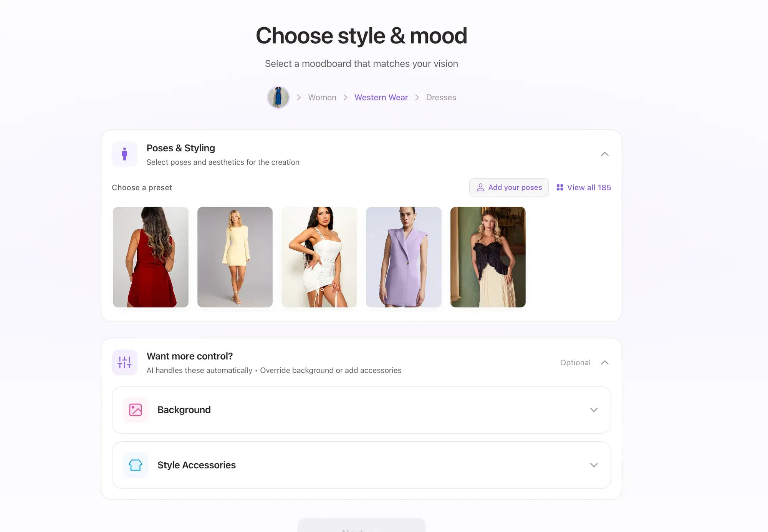Select the white ruched dress preset
The width and height of the screenshot is (768, 532).
[319, 257]
